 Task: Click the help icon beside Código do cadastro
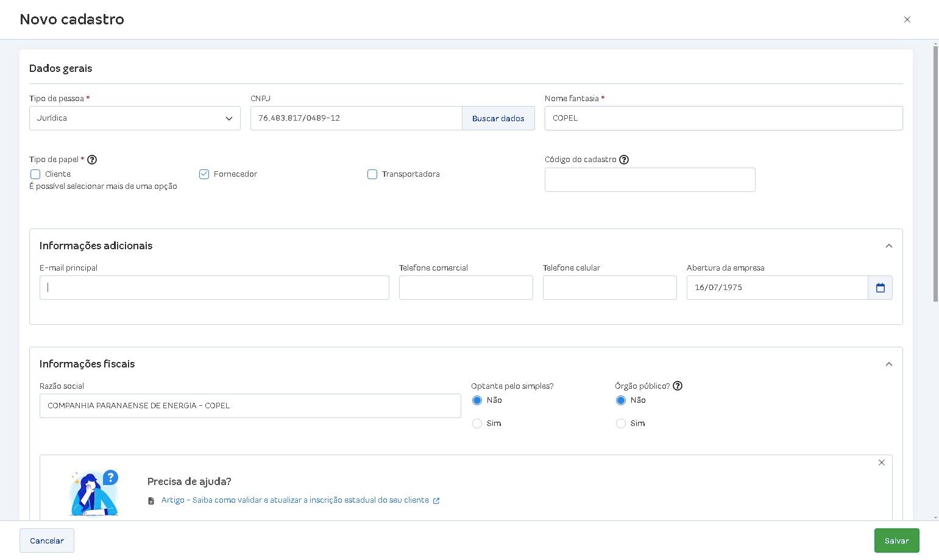point(624,160)
